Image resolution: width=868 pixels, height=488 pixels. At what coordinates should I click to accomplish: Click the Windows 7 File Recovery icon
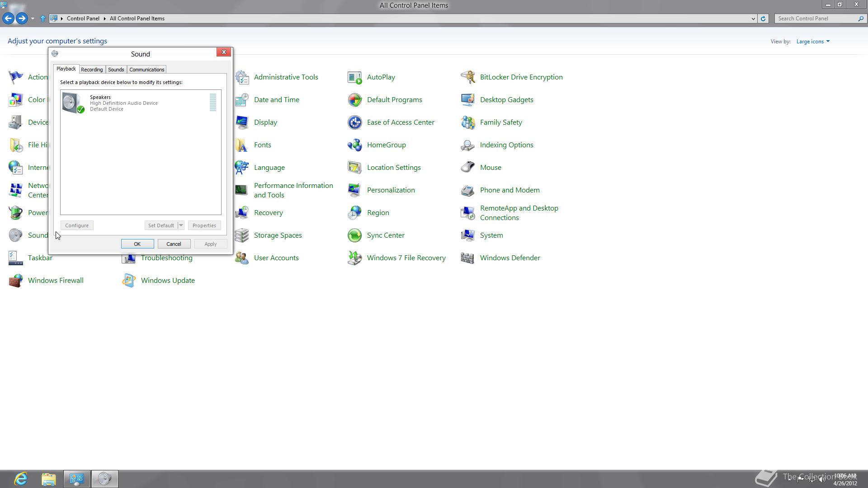(x=355, y=258)
